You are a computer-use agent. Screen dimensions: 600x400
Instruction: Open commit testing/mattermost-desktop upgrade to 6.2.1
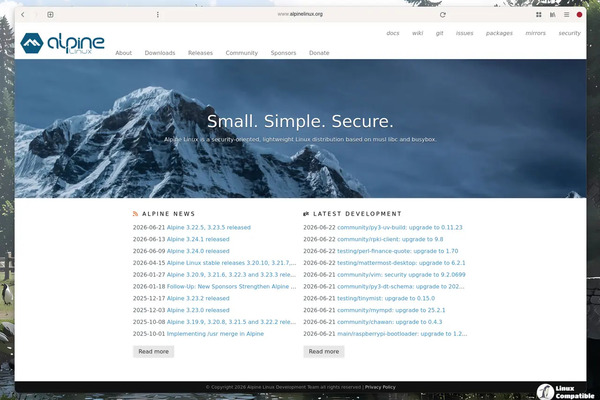point(401,263)
